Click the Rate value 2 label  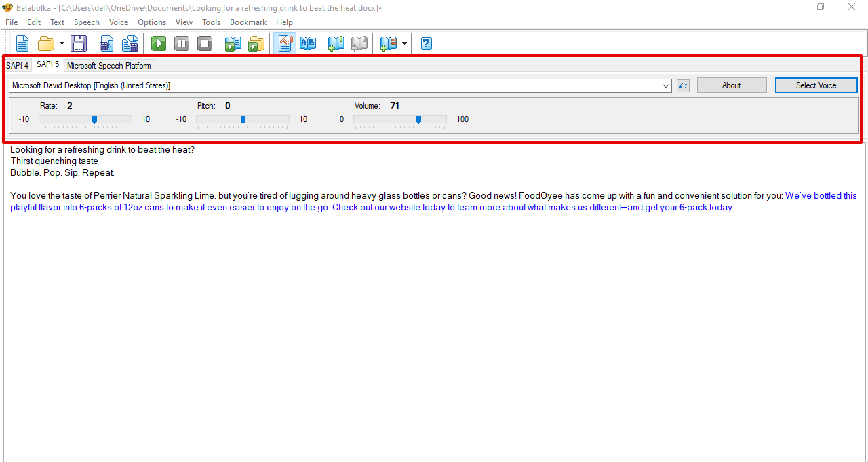(70, 106)
